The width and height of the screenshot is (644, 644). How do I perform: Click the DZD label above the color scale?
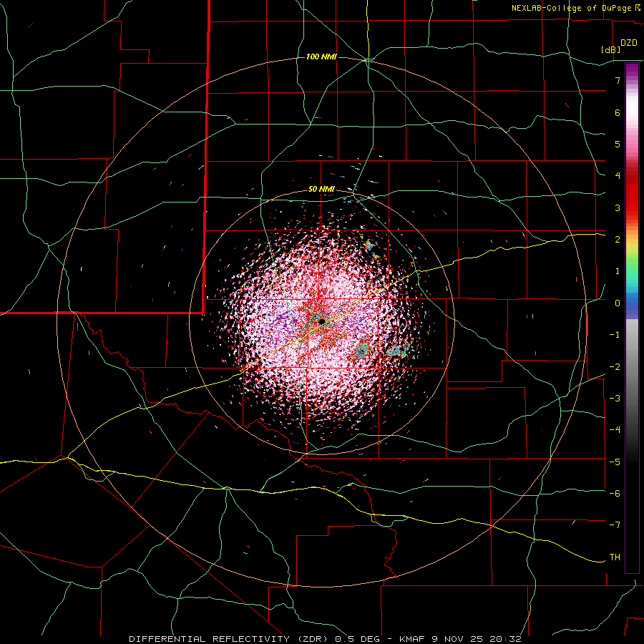point(629,43)
